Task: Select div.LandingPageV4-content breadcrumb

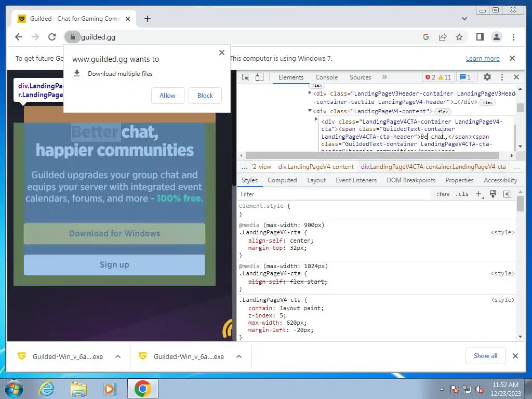Action: (316, 167)
